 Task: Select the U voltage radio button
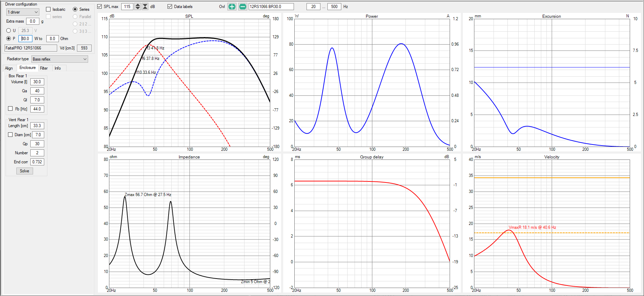(9, 31)
